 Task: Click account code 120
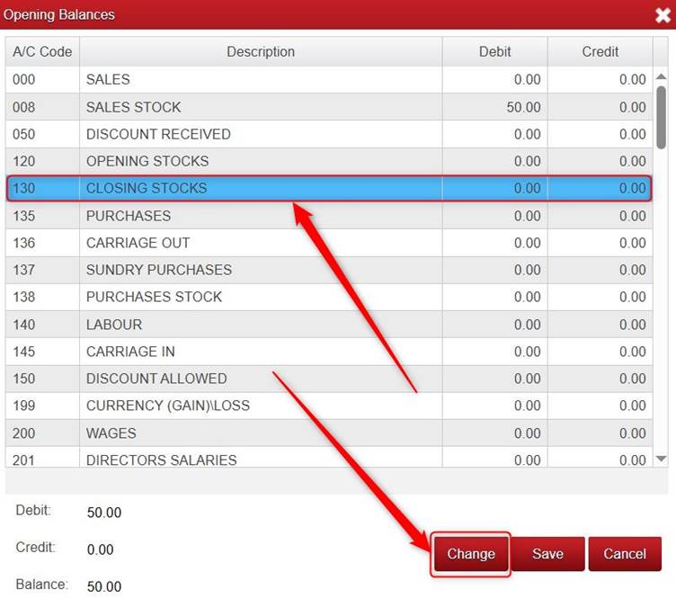pyautogui.click(x=23, y=161)
